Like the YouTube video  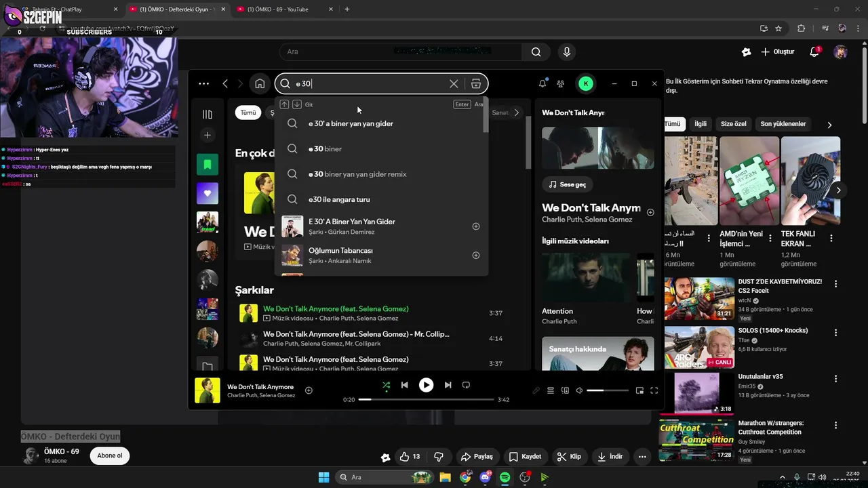click(410, 457)
